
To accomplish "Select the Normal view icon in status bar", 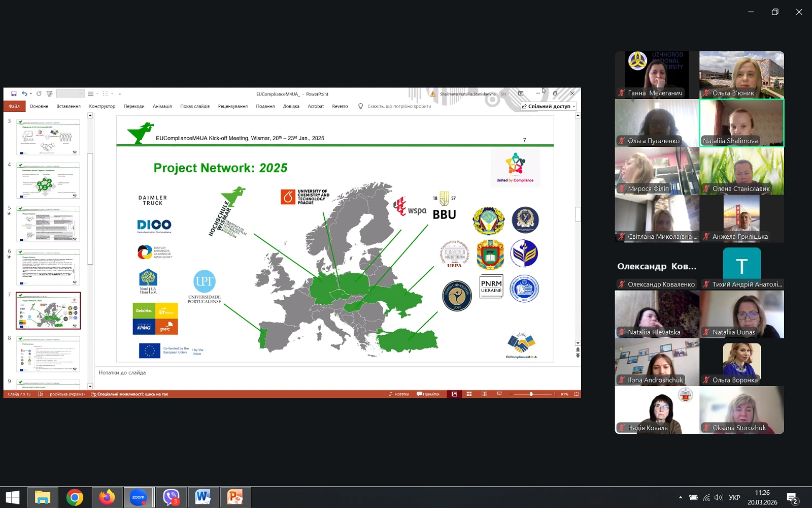I will click(x=454, y=394).
